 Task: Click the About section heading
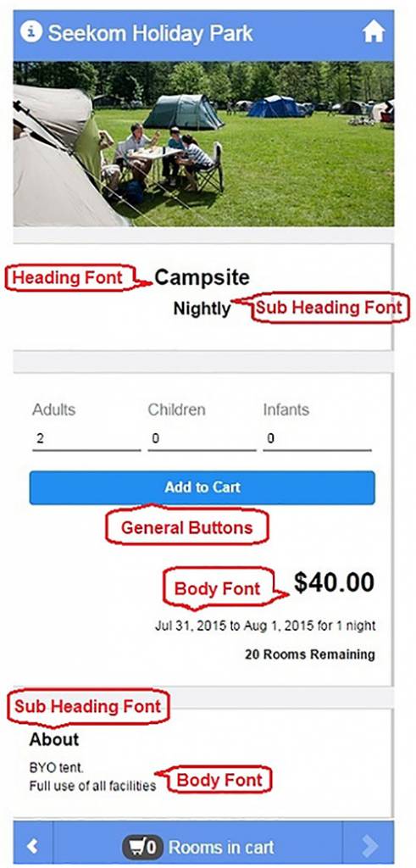pos(54,739)
